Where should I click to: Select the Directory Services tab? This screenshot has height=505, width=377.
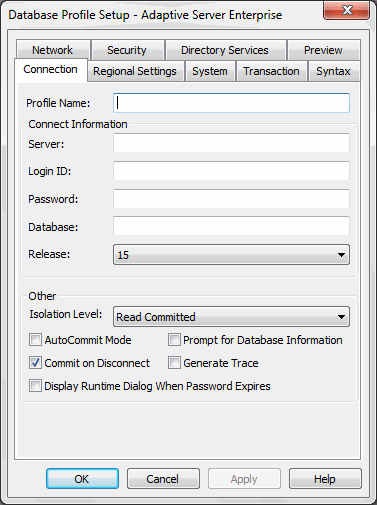coord(226,50)
